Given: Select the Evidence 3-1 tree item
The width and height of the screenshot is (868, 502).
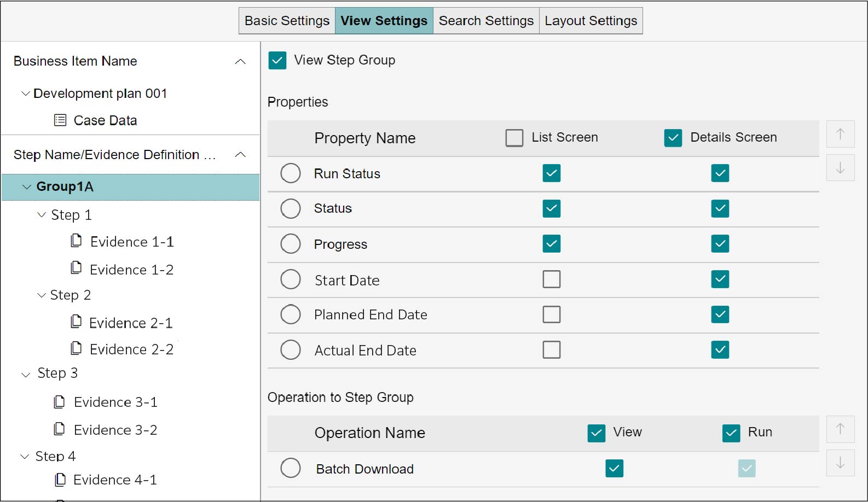Looking at the screenshot, I should pos(115,402).
